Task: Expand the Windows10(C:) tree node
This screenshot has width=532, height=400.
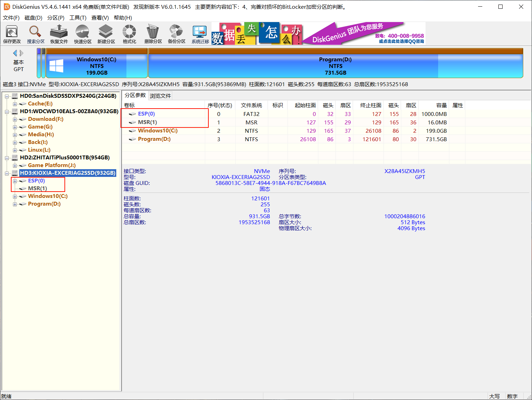Action: (15, 196)
